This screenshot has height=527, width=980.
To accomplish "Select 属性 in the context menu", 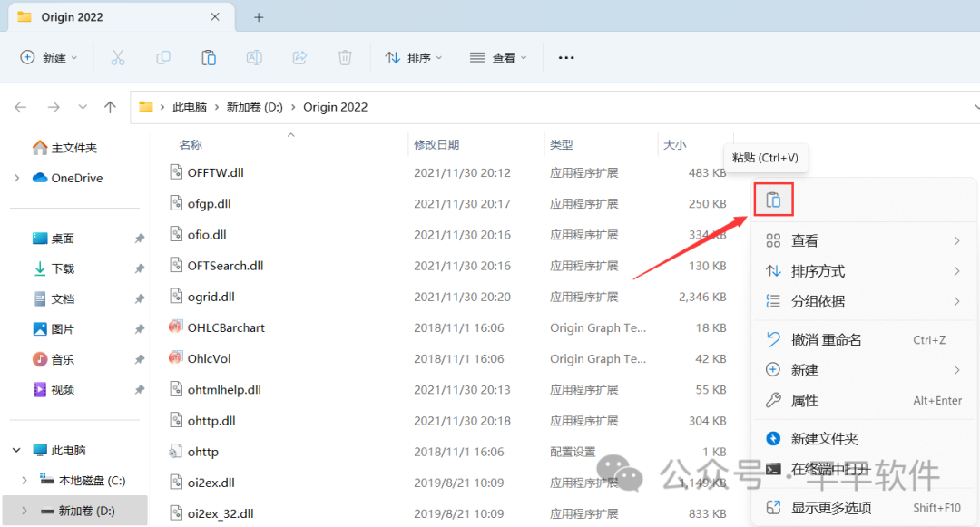I will click(x=805, y=400).
